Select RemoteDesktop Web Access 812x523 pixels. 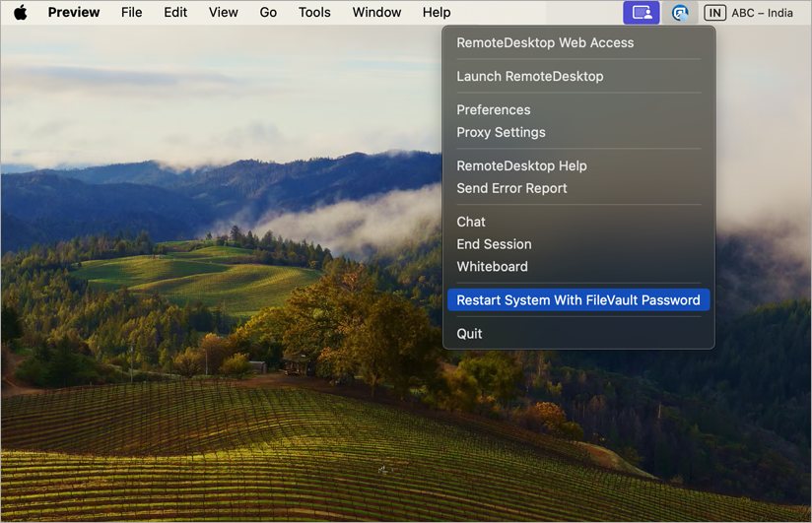(x=545, y=43)
